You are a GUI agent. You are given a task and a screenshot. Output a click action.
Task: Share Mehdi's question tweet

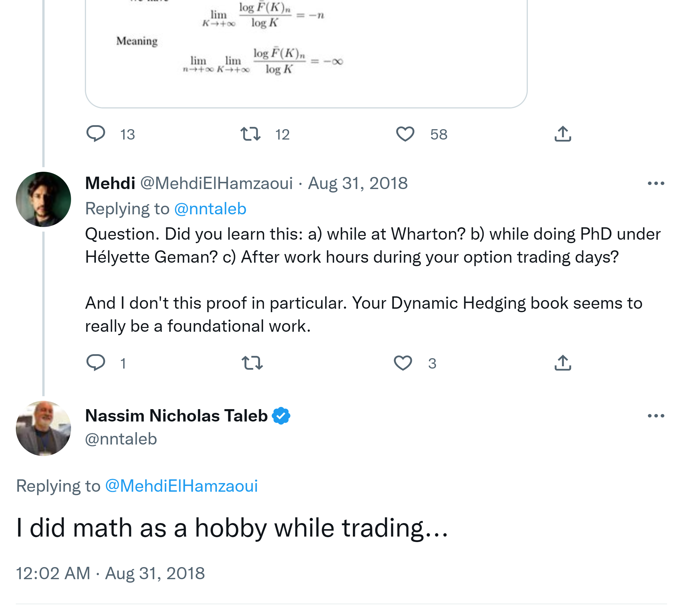(563, 363)
